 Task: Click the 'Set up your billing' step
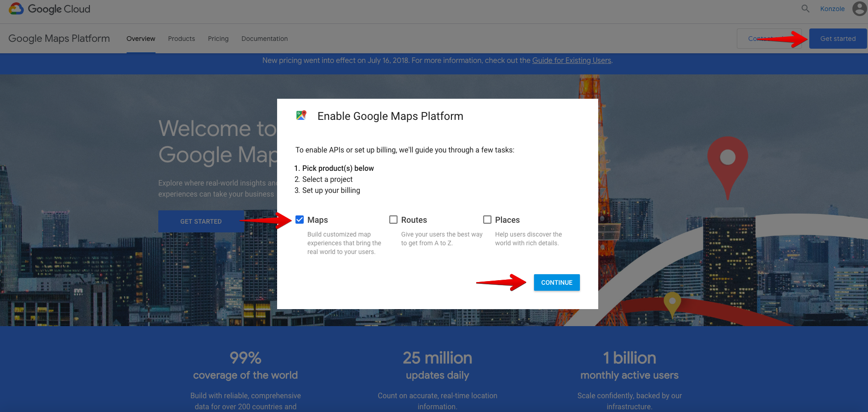pos(331,190)
